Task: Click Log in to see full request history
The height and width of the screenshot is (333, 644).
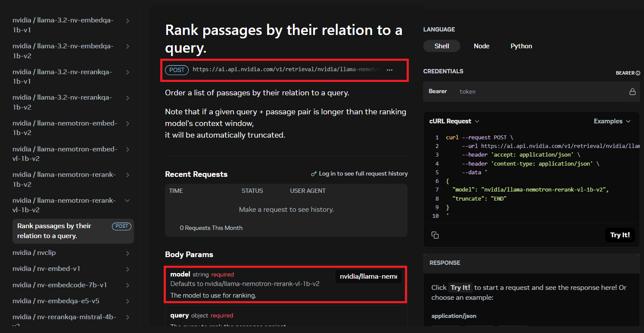Action: click(x=363, y=173)
